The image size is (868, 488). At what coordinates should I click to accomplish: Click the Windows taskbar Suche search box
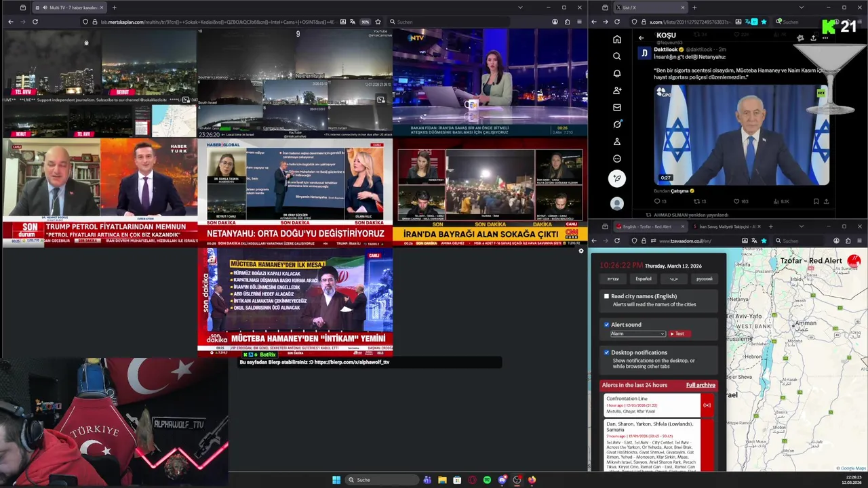coord(380,480)
